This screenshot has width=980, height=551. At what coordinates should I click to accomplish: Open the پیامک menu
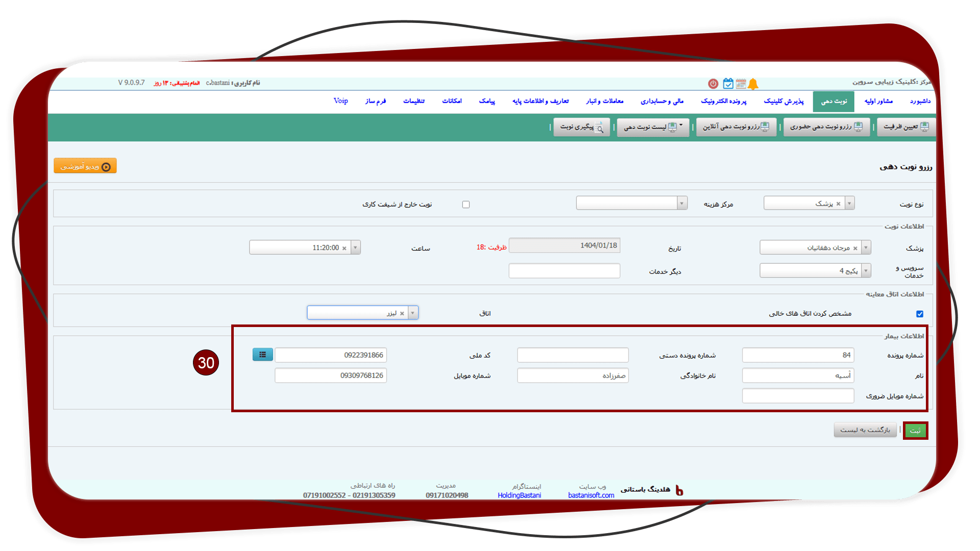(x=487, y=101)
